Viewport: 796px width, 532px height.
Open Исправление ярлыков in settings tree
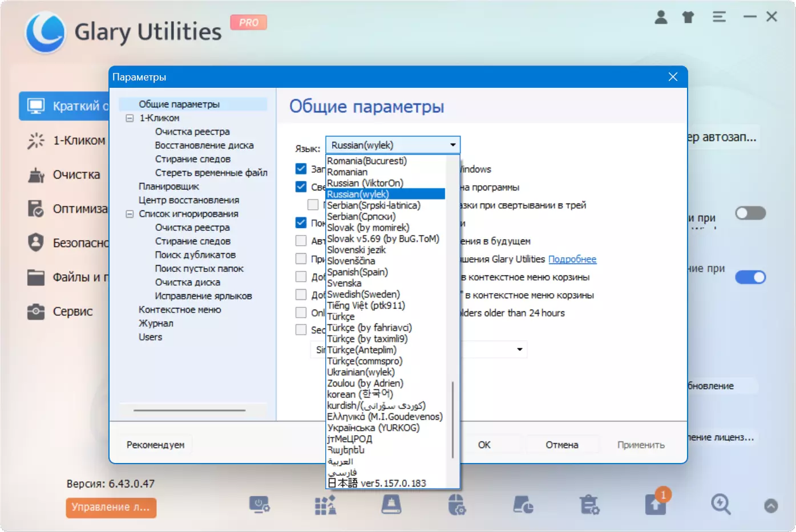(x=203, y=296)
